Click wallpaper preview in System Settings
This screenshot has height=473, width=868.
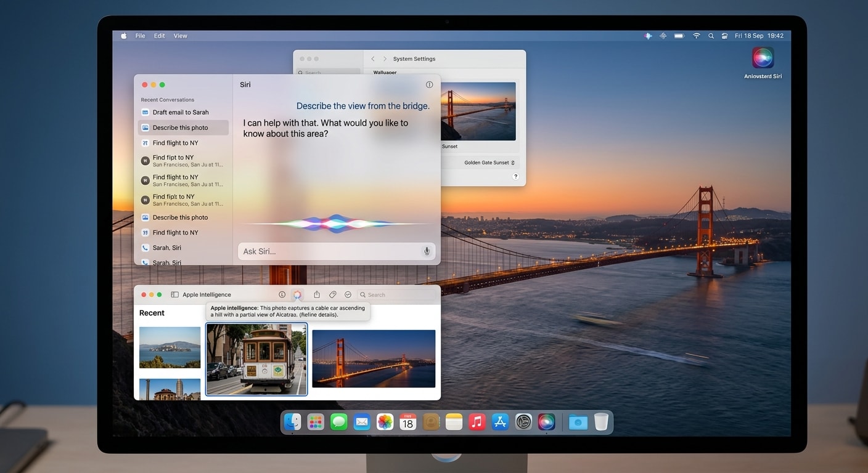tap(478, 111)
